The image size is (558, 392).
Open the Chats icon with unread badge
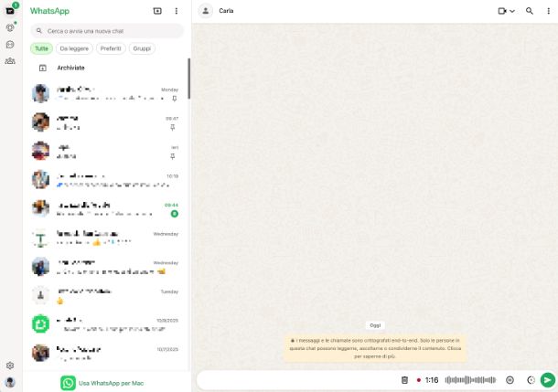click(x=10, y=11)
